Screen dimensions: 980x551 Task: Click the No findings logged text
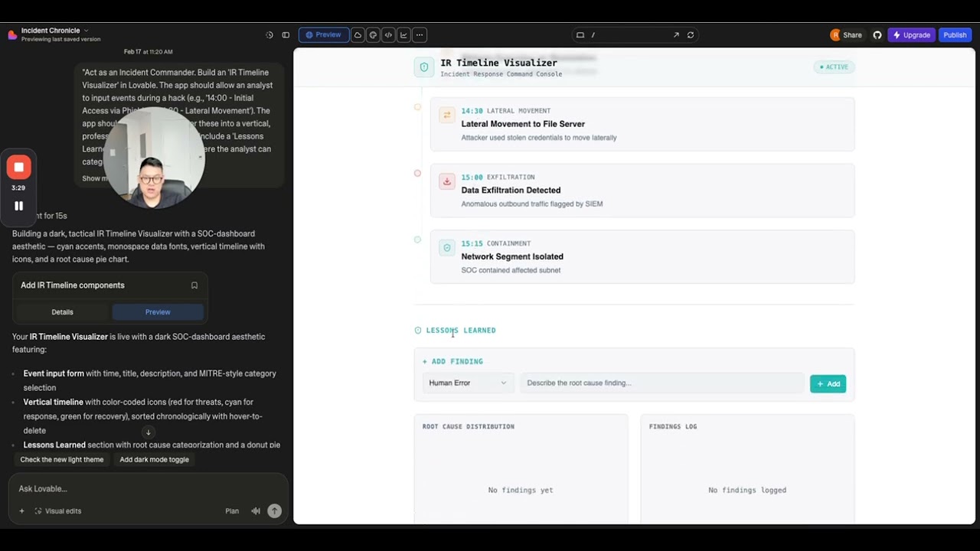click(747, 490)
